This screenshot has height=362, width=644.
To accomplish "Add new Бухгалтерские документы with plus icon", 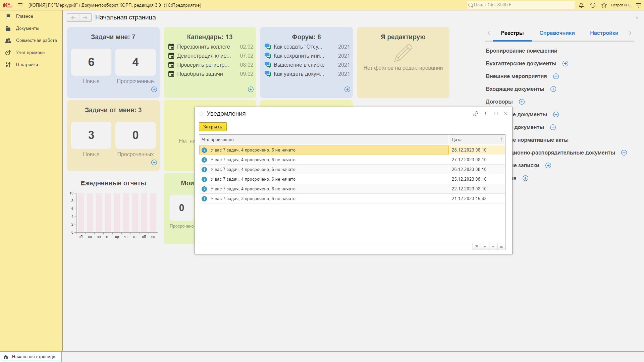I will click(565, 63).
